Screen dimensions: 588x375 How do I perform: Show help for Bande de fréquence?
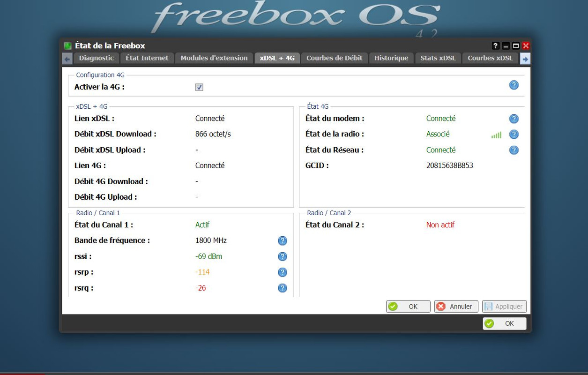click(283, 240)
